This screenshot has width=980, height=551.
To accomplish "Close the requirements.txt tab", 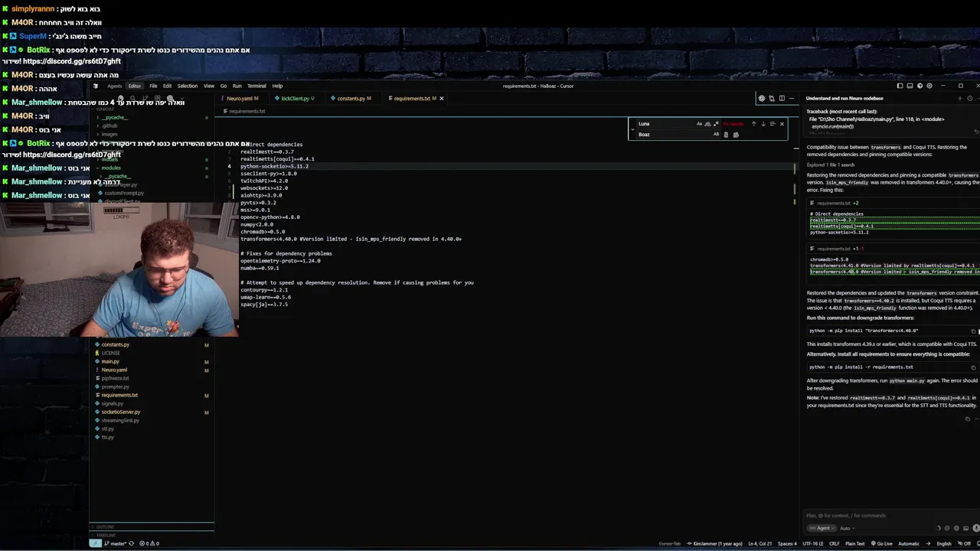I will pyautogui.click(x=441, y=98).
